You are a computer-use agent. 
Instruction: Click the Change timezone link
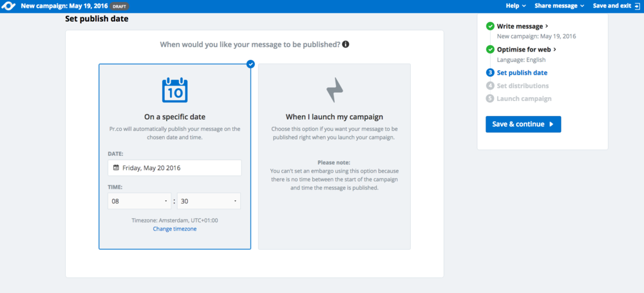(x=175, y=229)
